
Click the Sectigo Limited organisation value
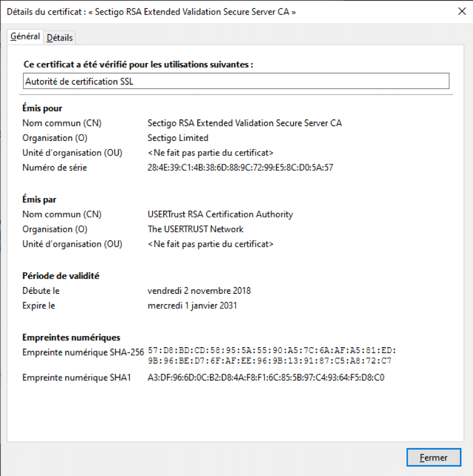tap(178, 138)
